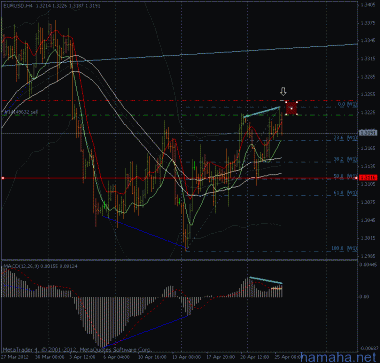Click the red price tag on price scale

coord(368,177)
